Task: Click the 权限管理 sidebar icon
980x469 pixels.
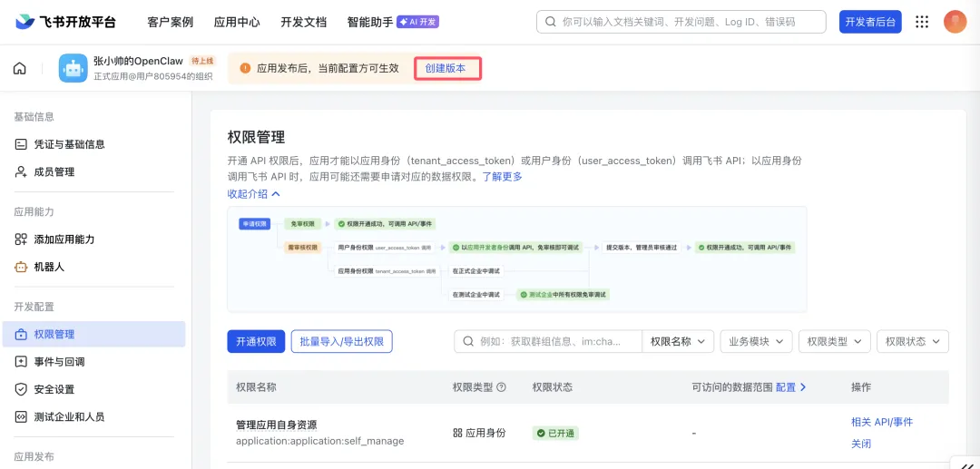Action: 21,334
